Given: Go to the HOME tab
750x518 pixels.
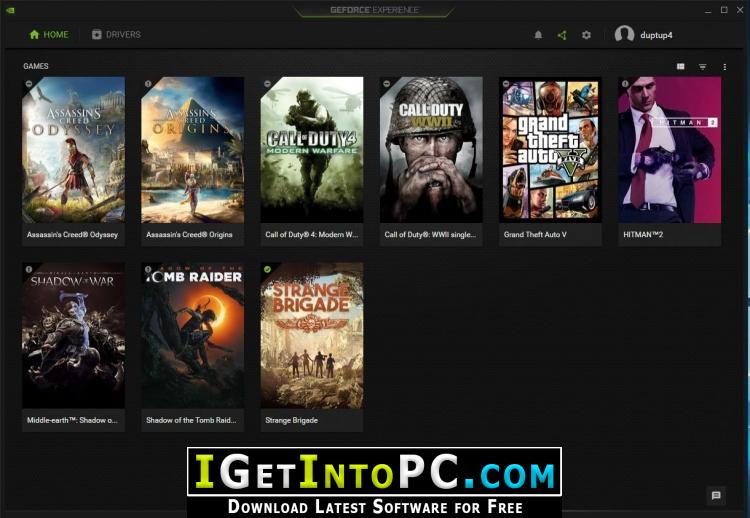Looking at the screenshot, I should click(49, 34).
